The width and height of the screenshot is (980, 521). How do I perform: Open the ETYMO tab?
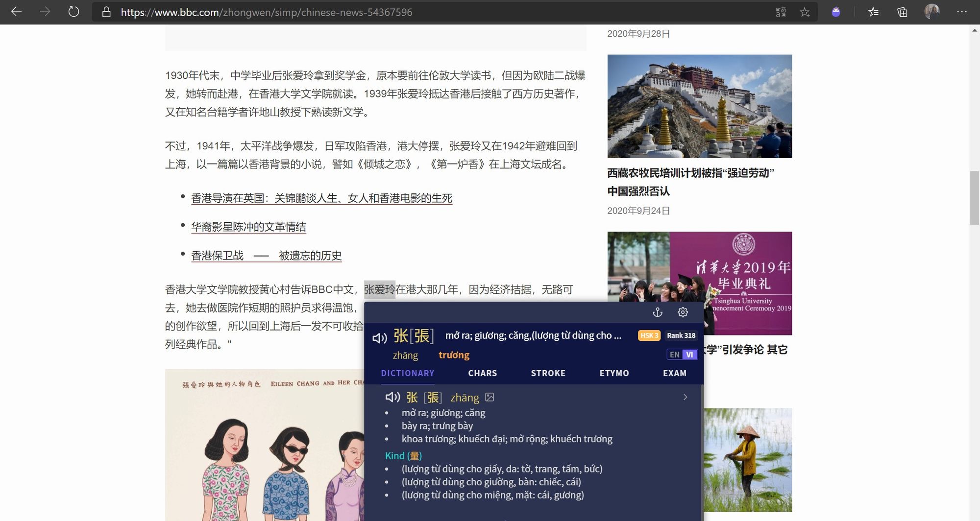pos(614,373)
